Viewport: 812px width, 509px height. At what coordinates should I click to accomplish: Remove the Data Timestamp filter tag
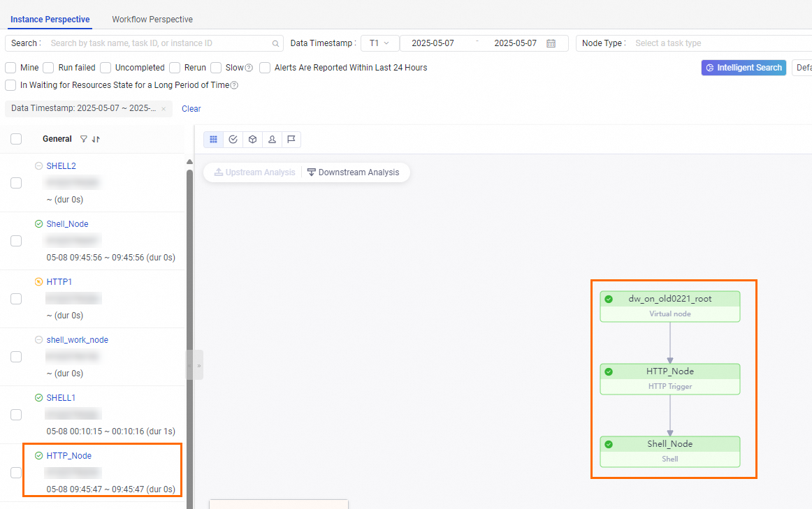pyautogui.click(x=164, y=109)
